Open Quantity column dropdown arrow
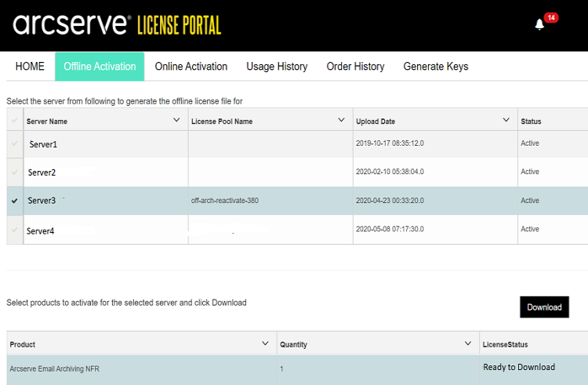This screenshot has width=588, height=385. [467, 343]
